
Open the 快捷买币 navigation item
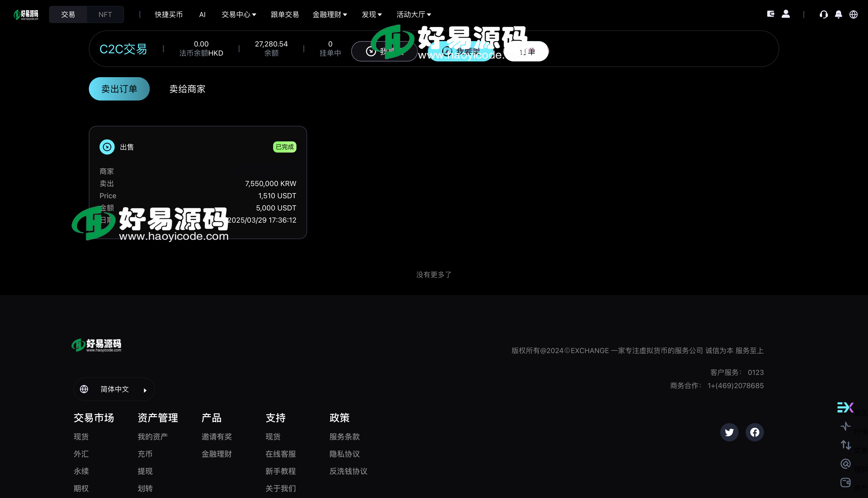click(x=168, y=14)
